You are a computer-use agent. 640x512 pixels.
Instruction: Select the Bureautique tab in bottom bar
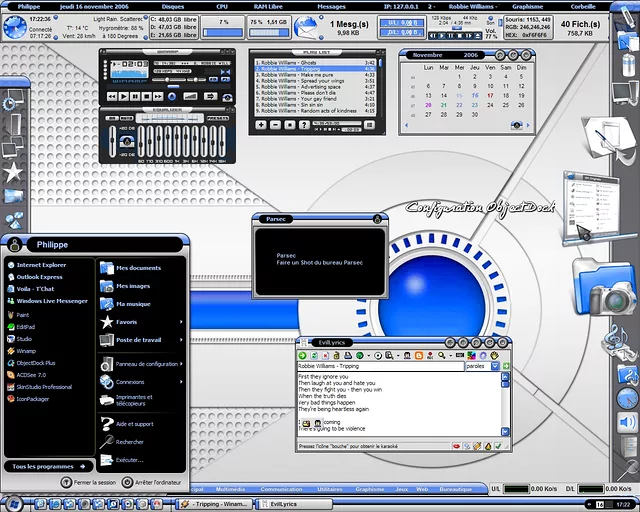[455, 490]
